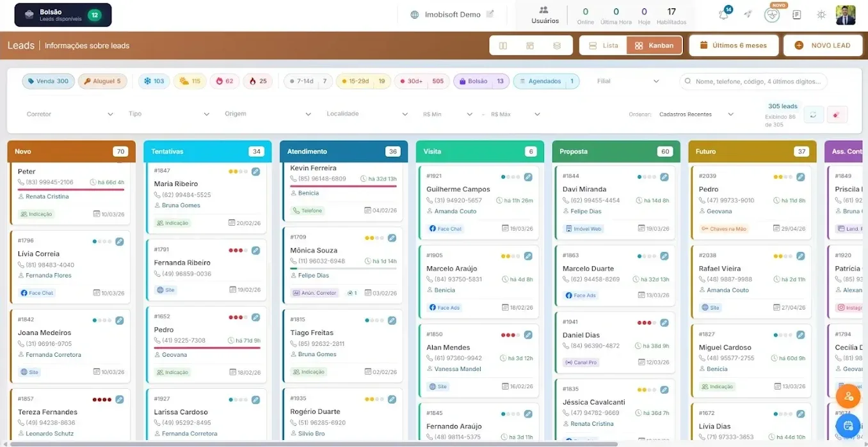This screenshot has width=868, height=447.
Task: Edit lead #1844 Davi Miranda pencil icon
Action: click(x=664, y=176)
